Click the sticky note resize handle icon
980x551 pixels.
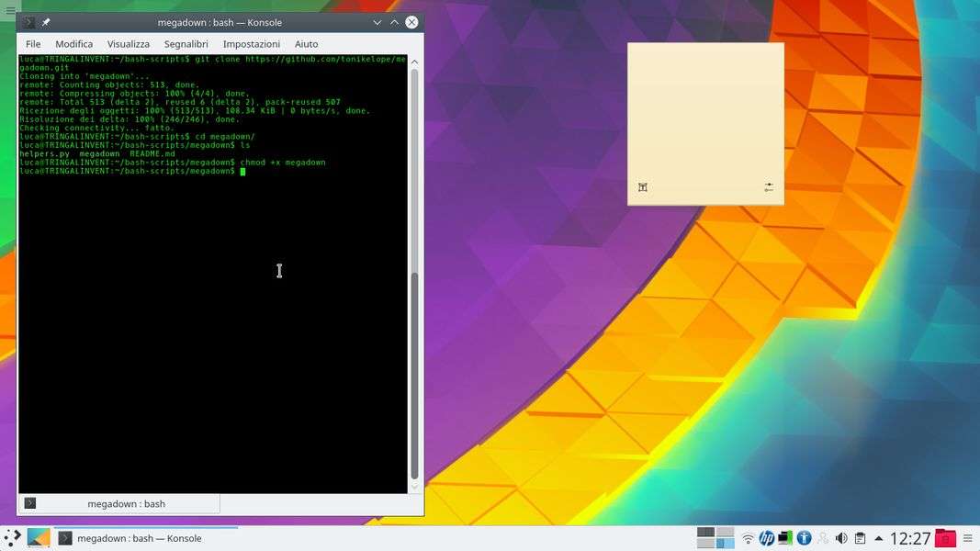click(x=643, y=187)
